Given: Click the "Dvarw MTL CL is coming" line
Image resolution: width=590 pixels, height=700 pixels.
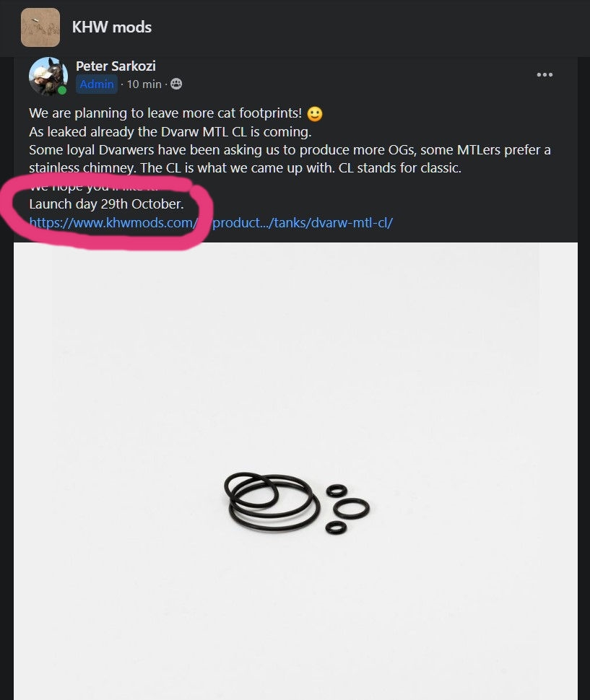Looking at the screenshot, I should tap(170, 132).
